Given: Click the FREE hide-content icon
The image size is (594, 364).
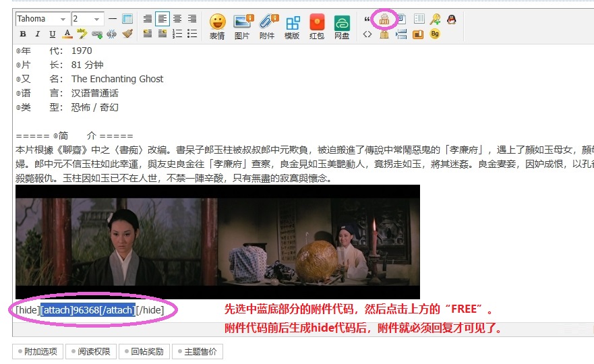Looking at the screenshot, I should tap(384, 19).
